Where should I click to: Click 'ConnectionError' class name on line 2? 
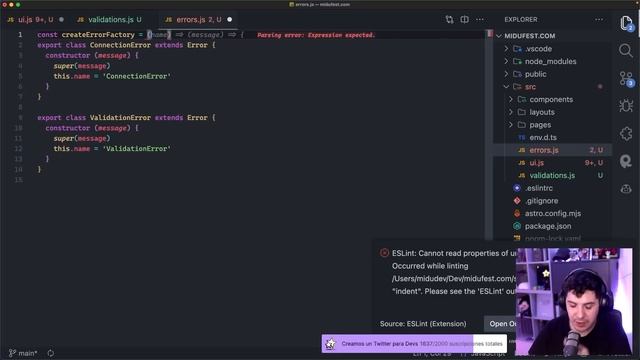120,45
